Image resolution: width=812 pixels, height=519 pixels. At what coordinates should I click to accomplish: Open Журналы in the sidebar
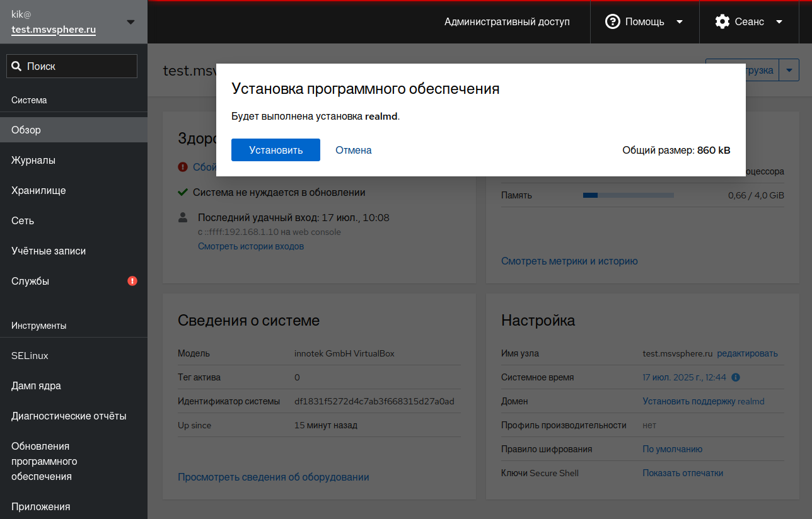pyautogui.click(x=33, y=161)
